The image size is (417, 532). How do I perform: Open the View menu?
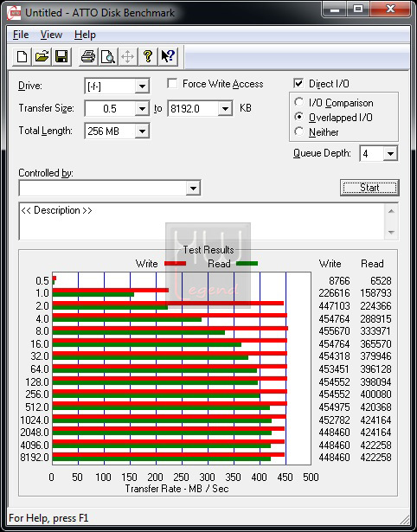point(51,35)
